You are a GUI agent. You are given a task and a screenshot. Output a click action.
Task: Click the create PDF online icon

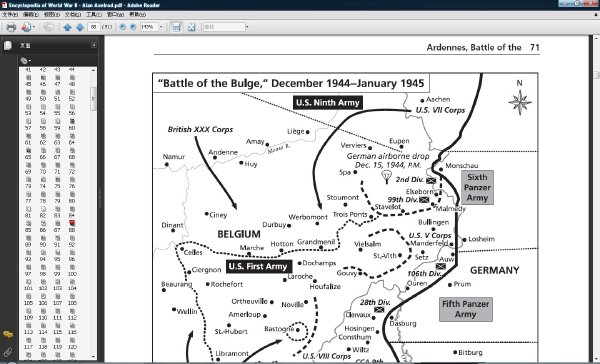(26, 27)
